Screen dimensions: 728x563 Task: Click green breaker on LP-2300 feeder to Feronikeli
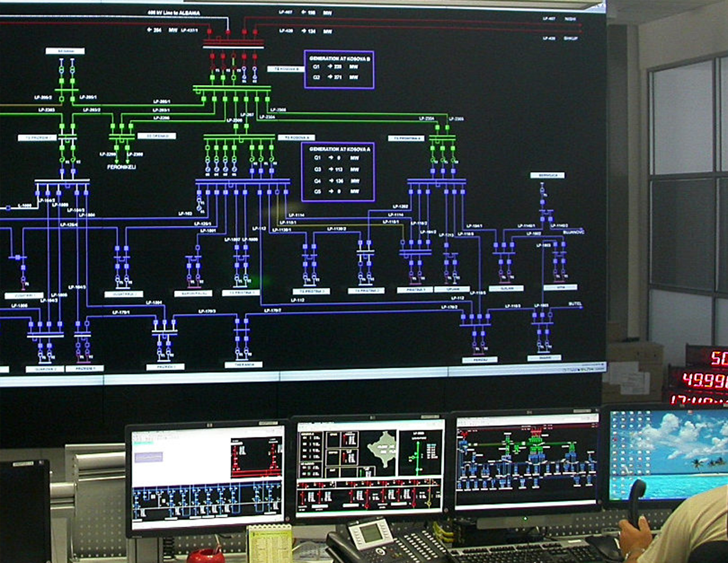tap(127, 147)
